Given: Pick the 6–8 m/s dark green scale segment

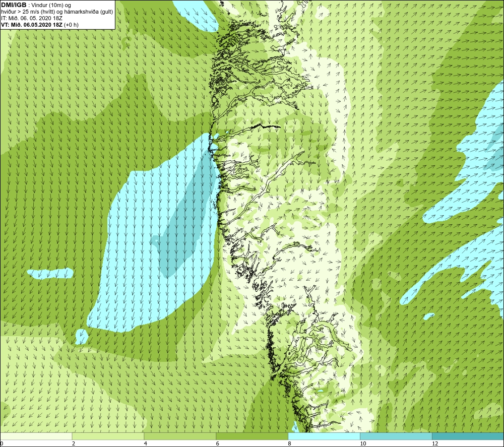Looking at the screenshot, I should pyautogui.click(x=252, y=436).
